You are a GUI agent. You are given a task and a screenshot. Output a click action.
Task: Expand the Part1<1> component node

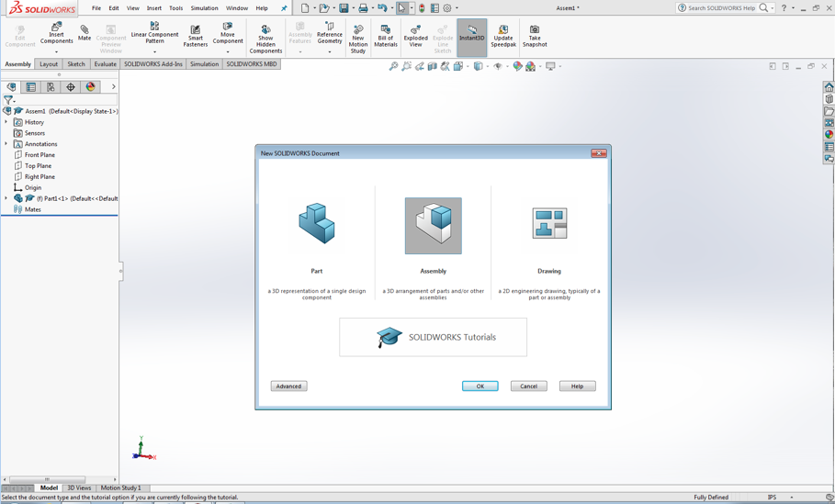(x=6, y=198)
